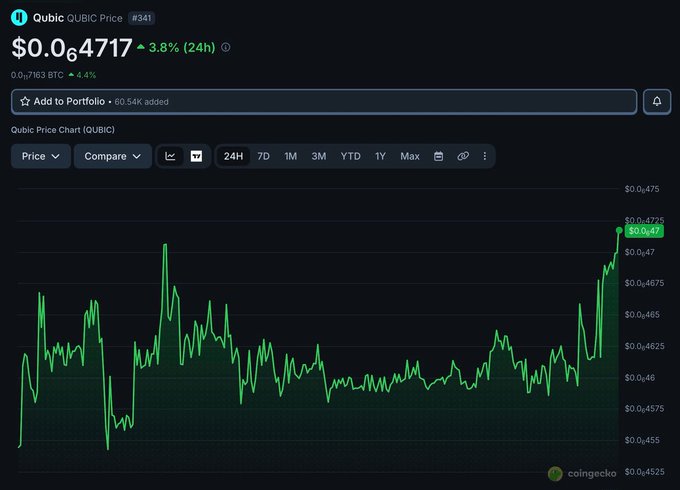Click the QUBIC Price title text
Image resolution: width=680 pixels, height=490 pixels.
point(95,18)
